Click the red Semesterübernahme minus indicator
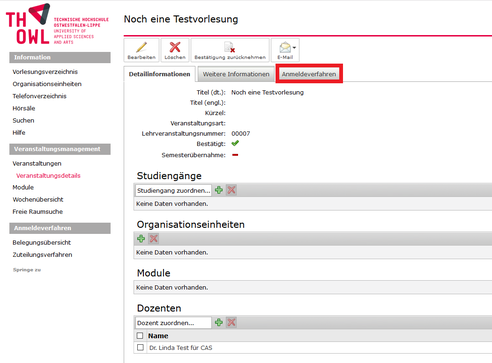The width and height of the screenshot is (492, 363). [x=235, y=155]
